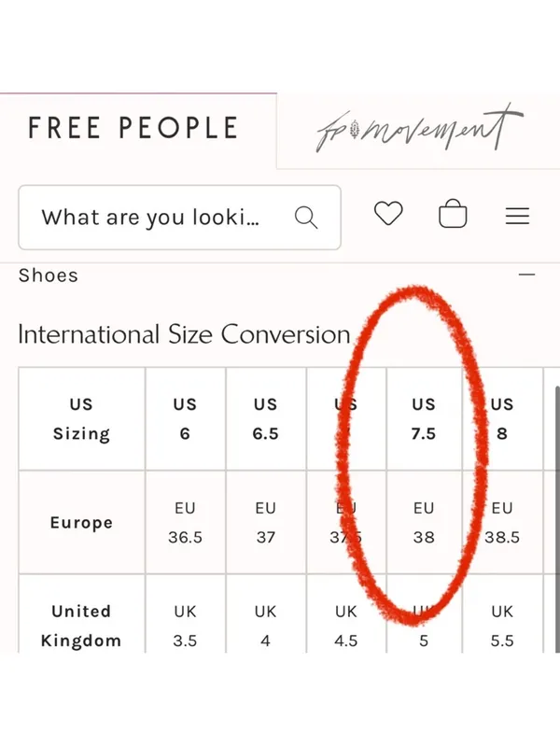Click the UK 5.5 cell
The width and height of the screenshot is (560, 747).
coord(502,626)
